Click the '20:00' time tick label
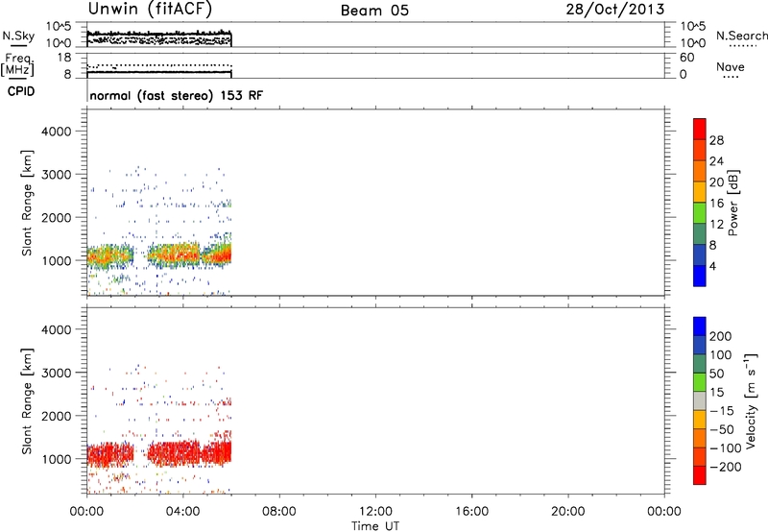Image resolution: width=768 pixels, height=532 pixels. [x=567, y=512]
